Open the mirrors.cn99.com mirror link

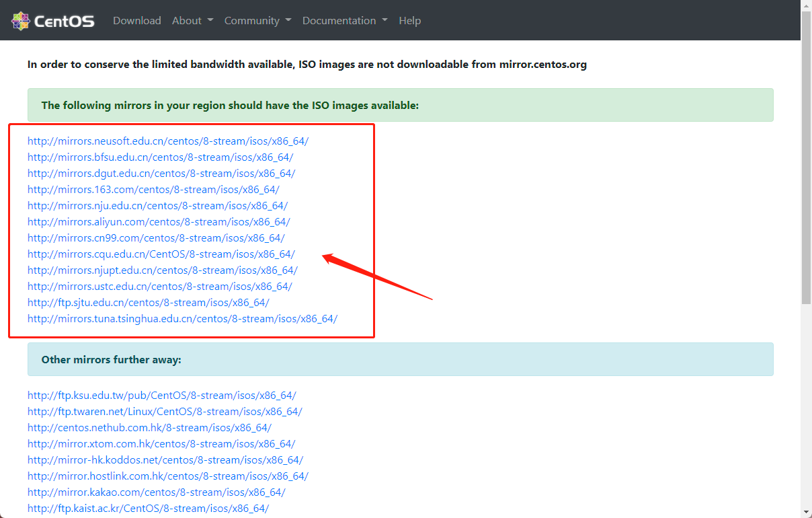coord(156,238)
